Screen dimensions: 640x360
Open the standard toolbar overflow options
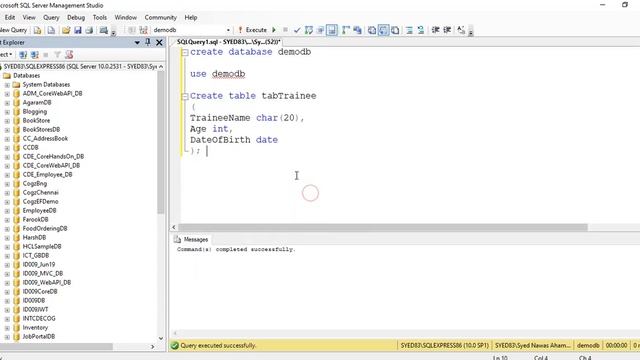point(113,32)
